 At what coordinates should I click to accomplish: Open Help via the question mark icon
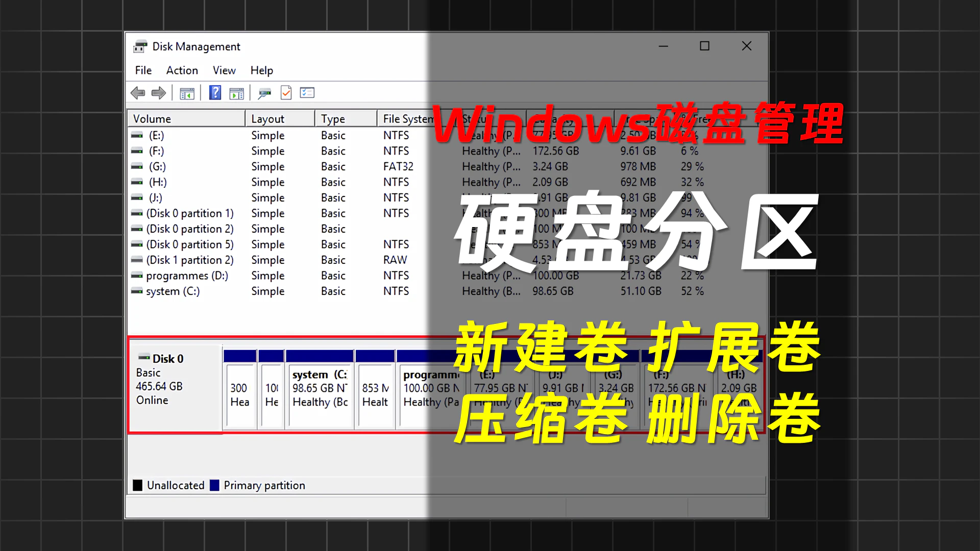click(215, 92)
